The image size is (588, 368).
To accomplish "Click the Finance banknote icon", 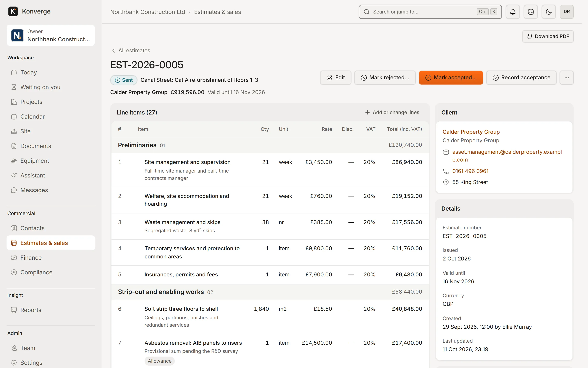I will click(14, 258).
